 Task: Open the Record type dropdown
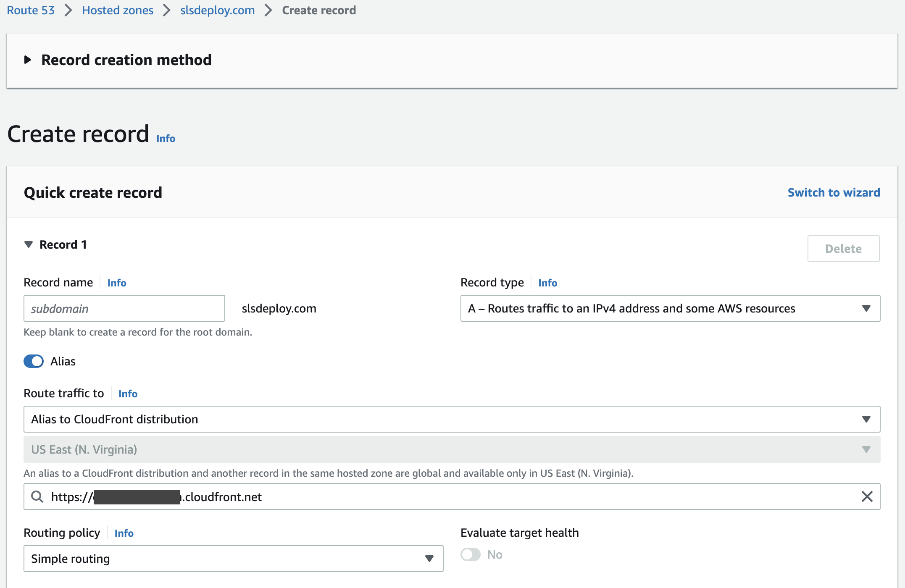[x=670, y=308]
